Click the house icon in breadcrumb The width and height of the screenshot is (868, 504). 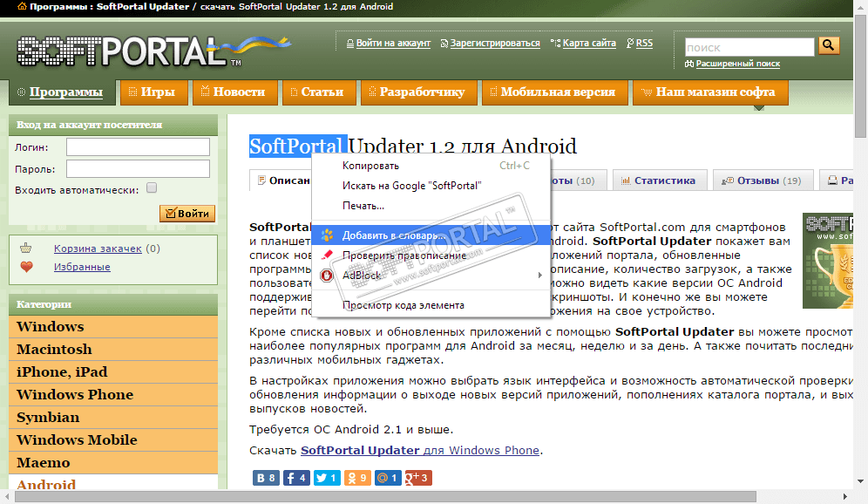pyautogui.click(x=22, y=7)
